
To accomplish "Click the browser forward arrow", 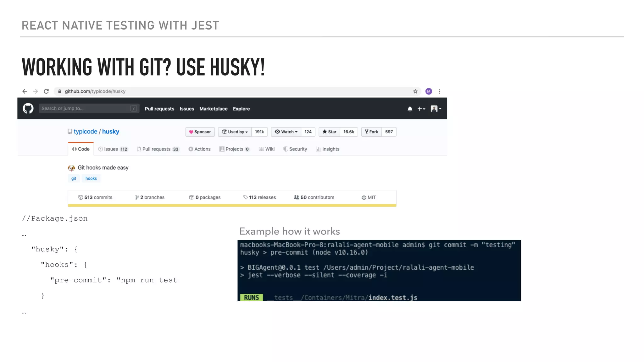I will [36, 91].
